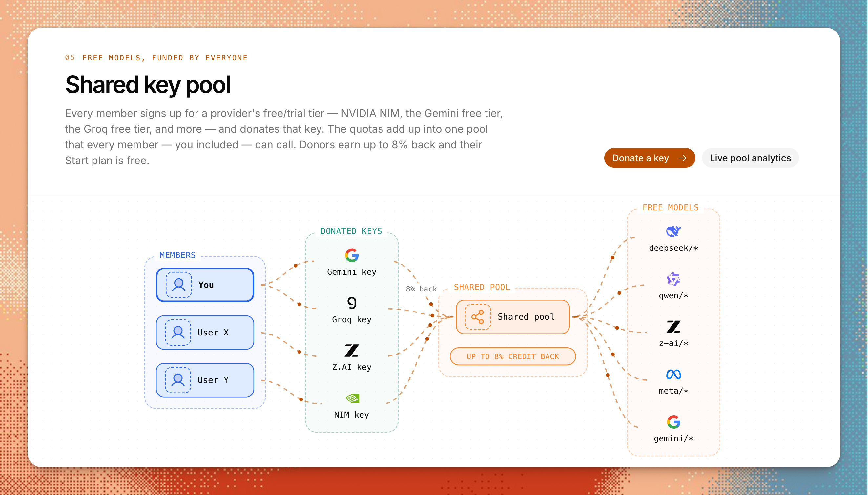Open Live pool analytics

(x=750, y=158)
